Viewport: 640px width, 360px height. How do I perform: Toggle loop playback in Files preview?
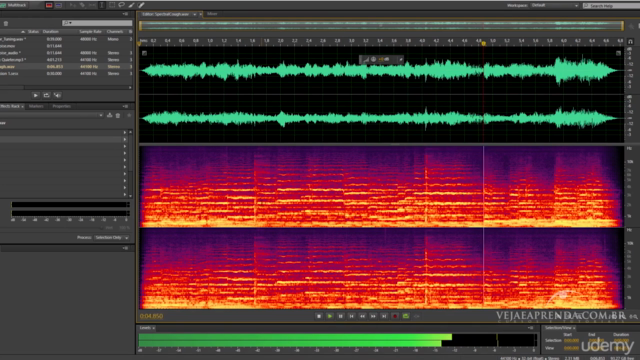click(x=47, y=95)
